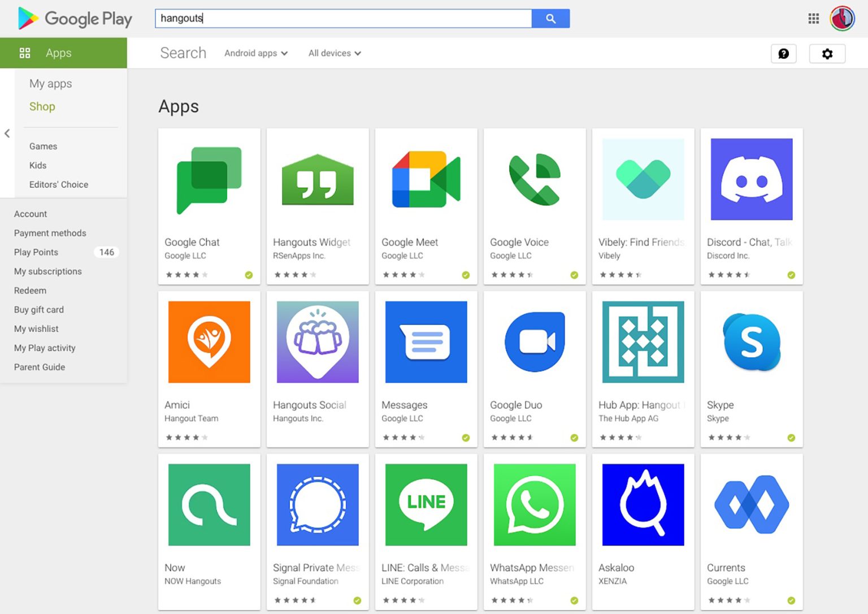Click the hangouts search input field
Viewport: 868px width, 614px height.
pyautogui.click(x=343, y=19)
